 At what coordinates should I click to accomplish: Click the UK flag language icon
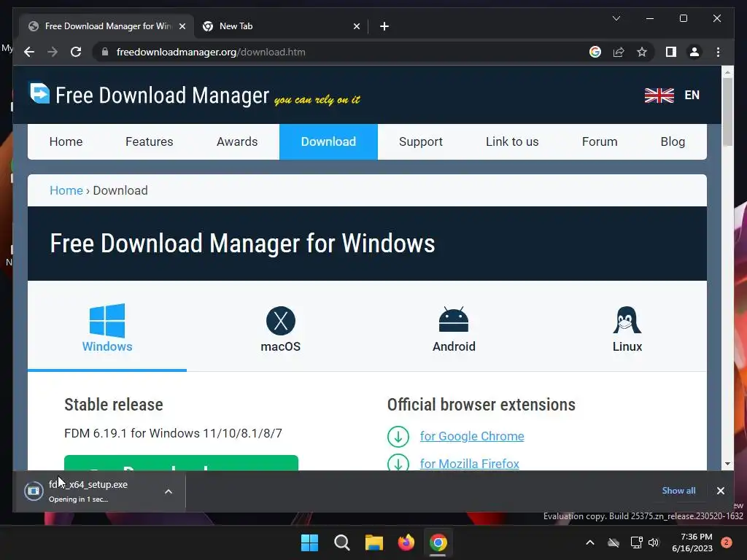coord(659,96)
